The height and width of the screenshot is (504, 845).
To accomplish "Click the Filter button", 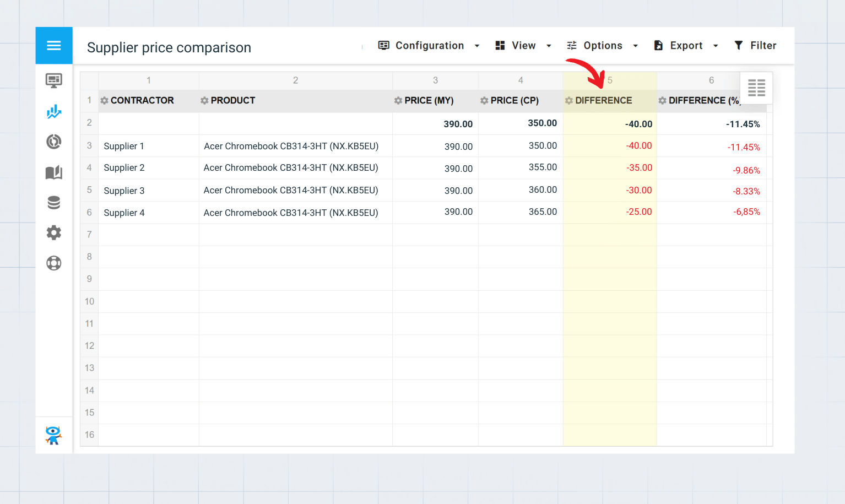I will (x=755, y=46).
